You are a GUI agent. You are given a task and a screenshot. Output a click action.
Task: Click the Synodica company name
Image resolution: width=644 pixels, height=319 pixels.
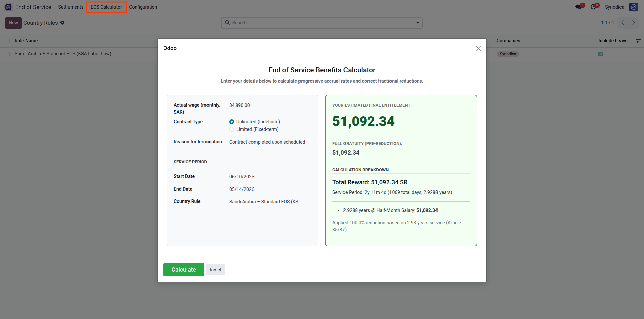pyautogui.click(x=614, y=7)
